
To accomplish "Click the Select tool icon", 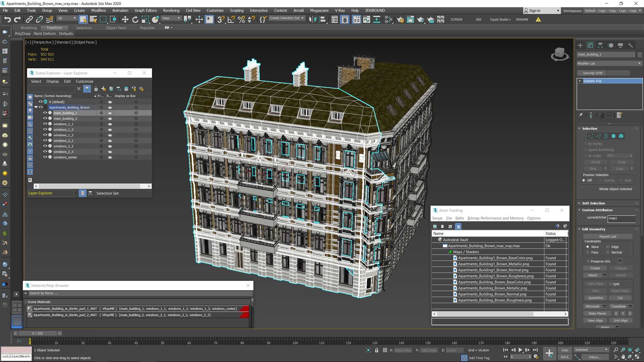I will 83,19.
